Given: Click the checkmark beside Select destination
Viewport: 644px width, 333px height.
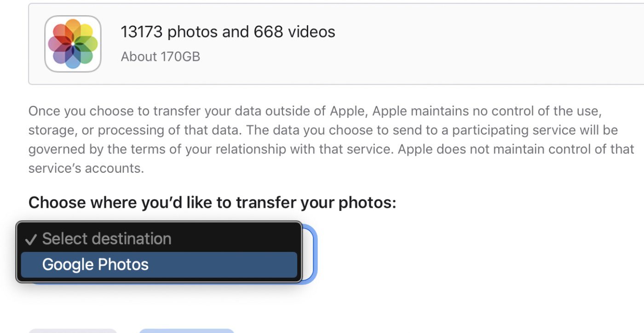Looking at the screenshot, I should coord(31,240).
